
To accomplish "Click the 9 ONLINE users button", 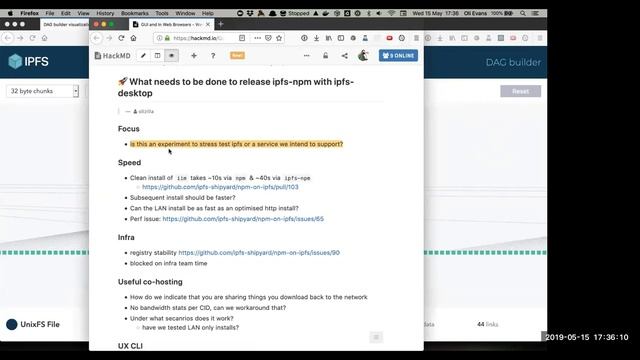I will (398, 56).
